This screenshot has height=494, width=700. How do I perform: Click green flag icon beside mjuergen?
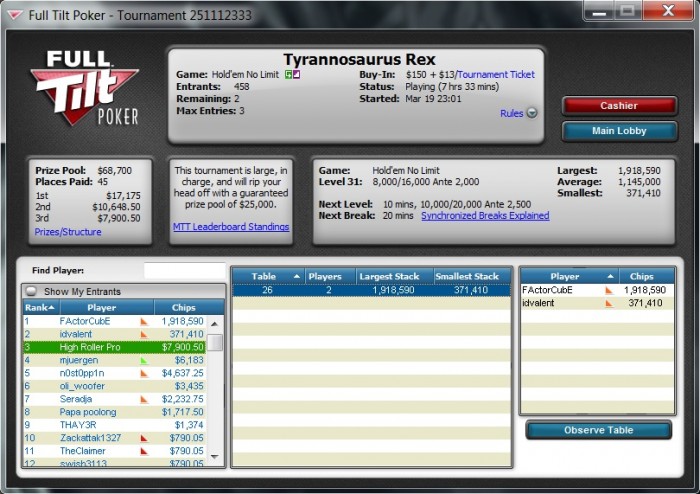(x=144, y=360)
